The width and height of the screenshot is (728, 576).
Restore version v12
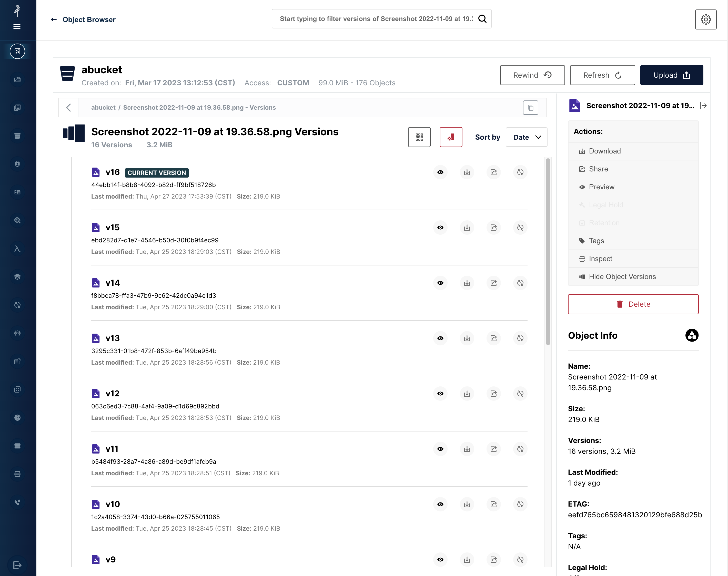(x=520, y=394)
